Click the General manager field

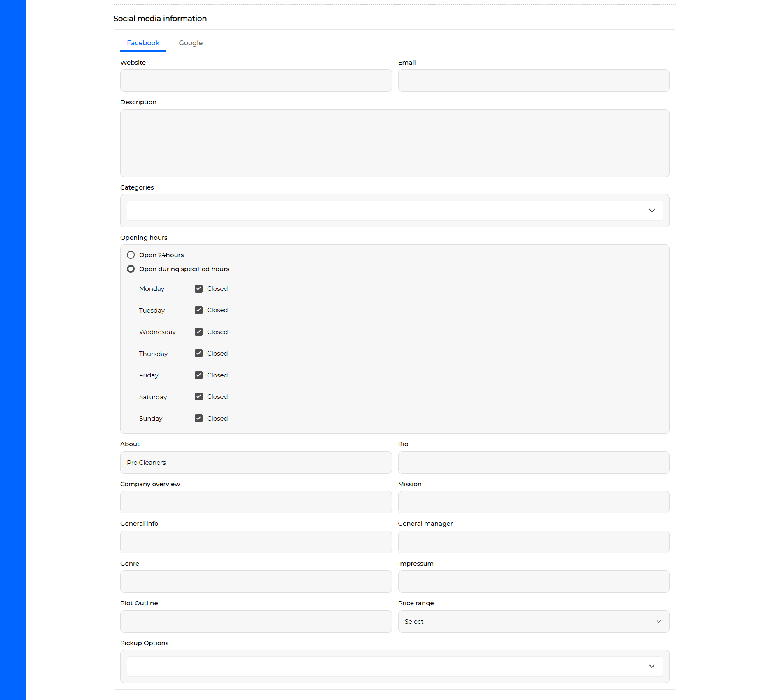coord(534,542)
